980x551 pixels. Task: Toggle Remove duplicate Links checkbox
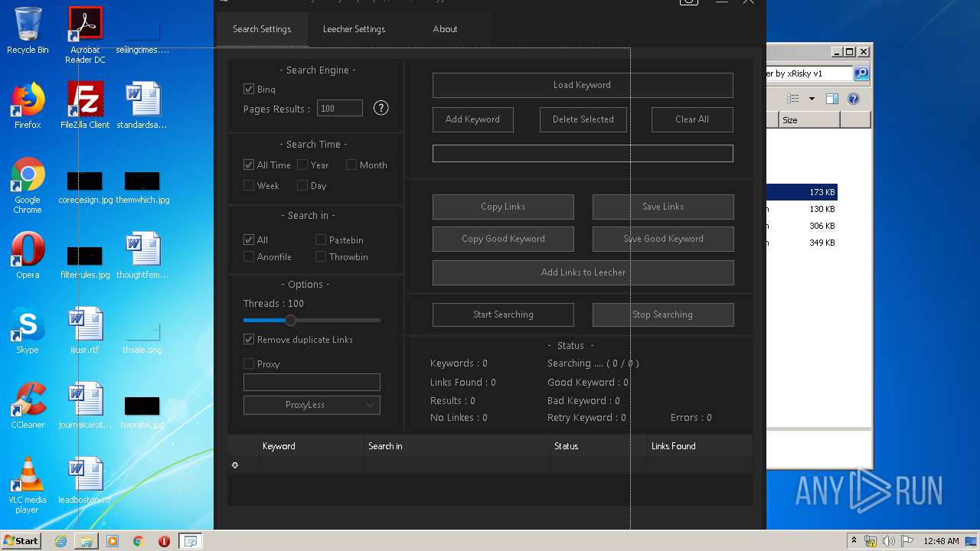(249, 339)
